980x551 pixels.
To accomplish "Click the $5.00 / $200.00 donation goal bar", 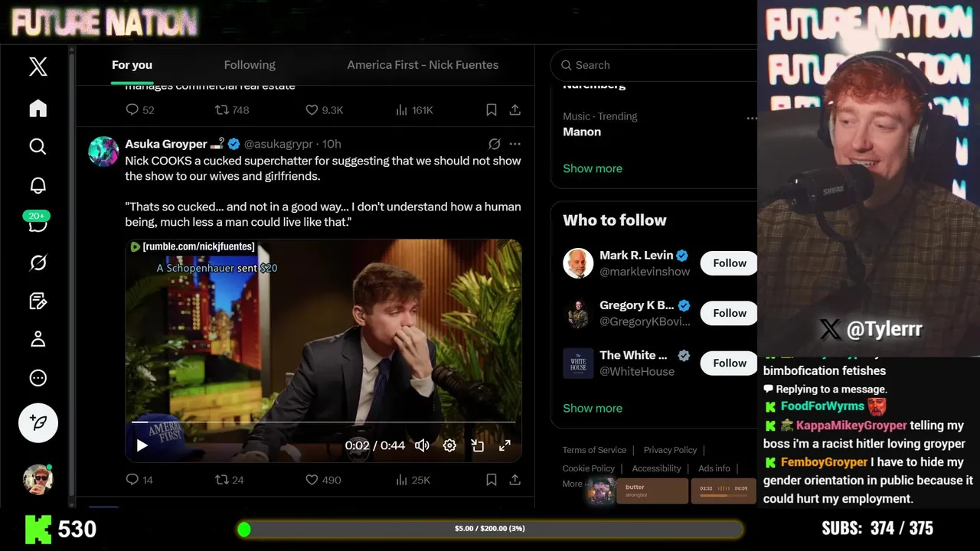I will pos(490,529).
